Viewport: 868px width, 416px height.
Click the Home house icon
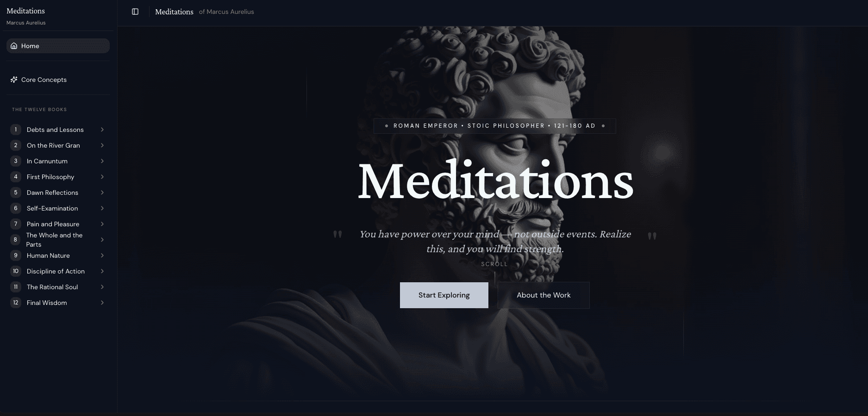pyautogui.click(x=14, y=46)
